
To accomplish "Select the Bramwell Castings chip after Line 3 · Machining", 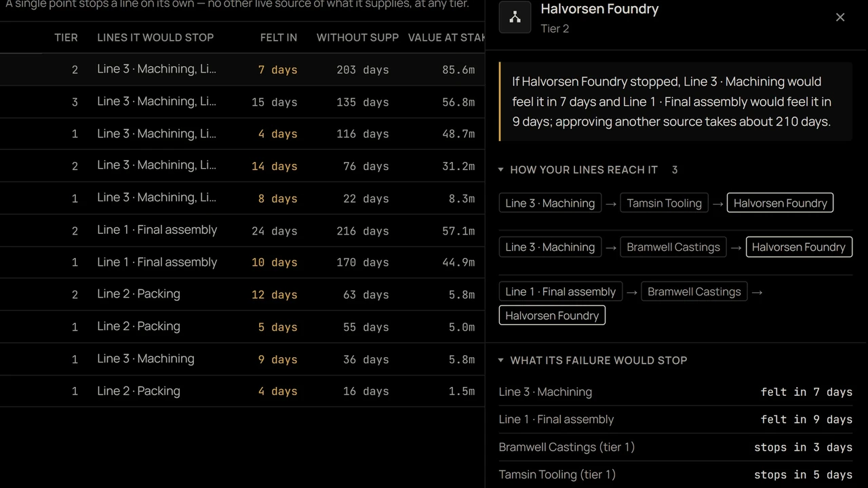I will 673,247.
